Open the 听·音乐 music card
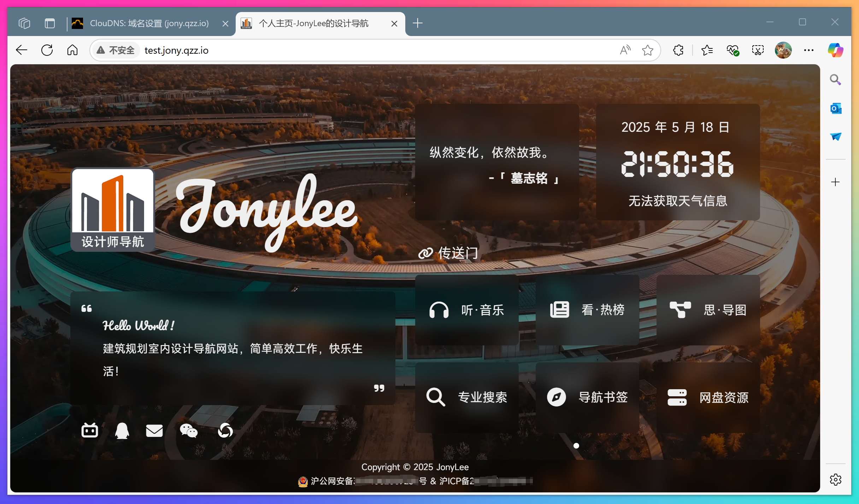Screen dimensions: 859x504 point(466,310)
